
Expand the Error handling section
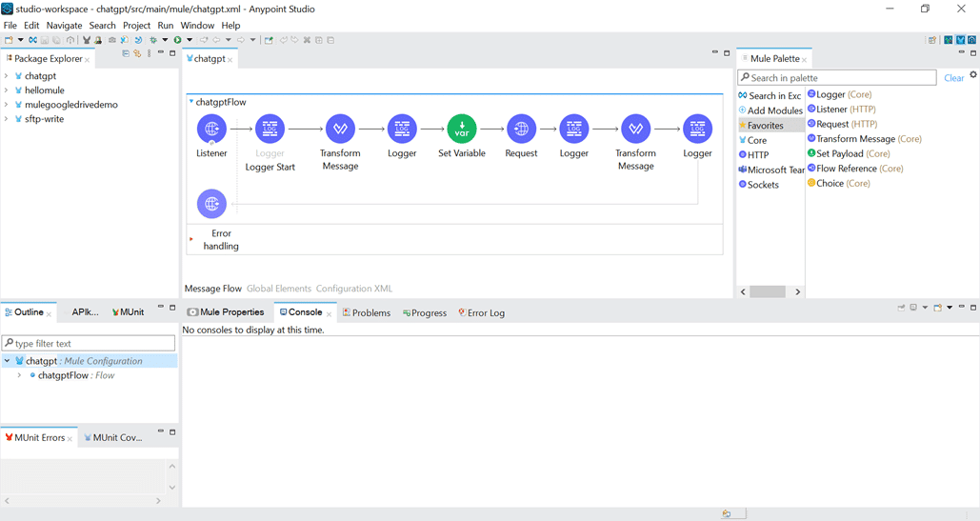click(190, 239)
